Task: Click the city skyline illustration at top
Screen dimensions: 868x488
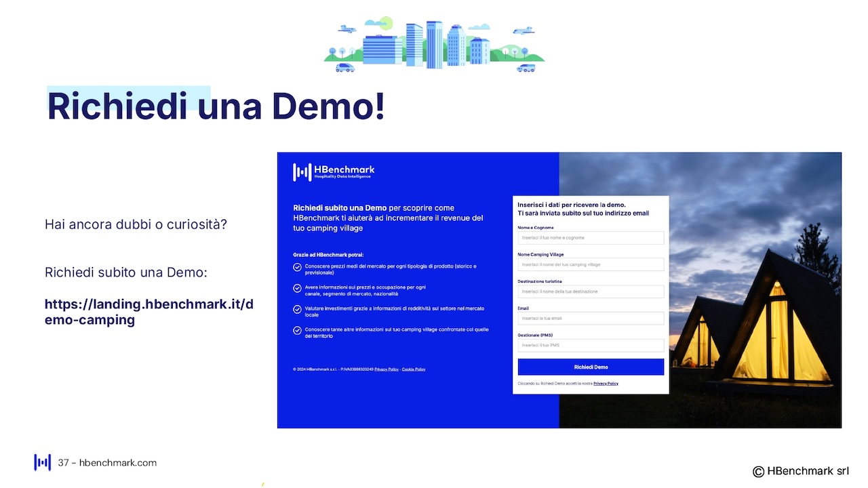Action: coord(434,45)
